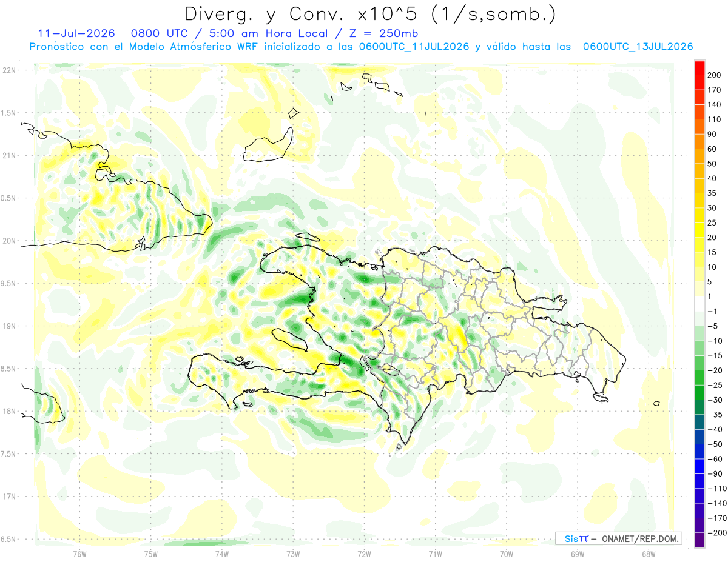Click the '74W' longitude label

pos(221,554)
